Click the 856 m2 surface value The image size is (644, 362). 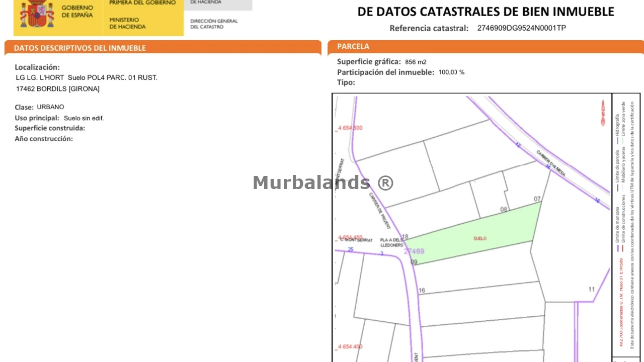tap(416, 62)
